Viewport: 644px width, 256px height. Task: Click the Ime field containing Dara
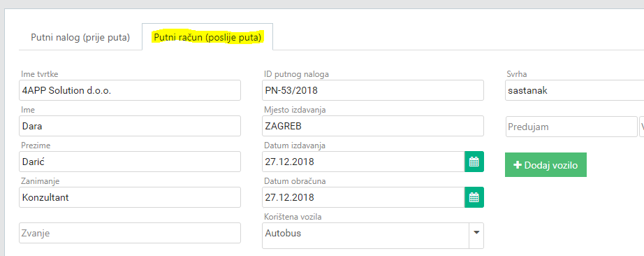[130, 126]
